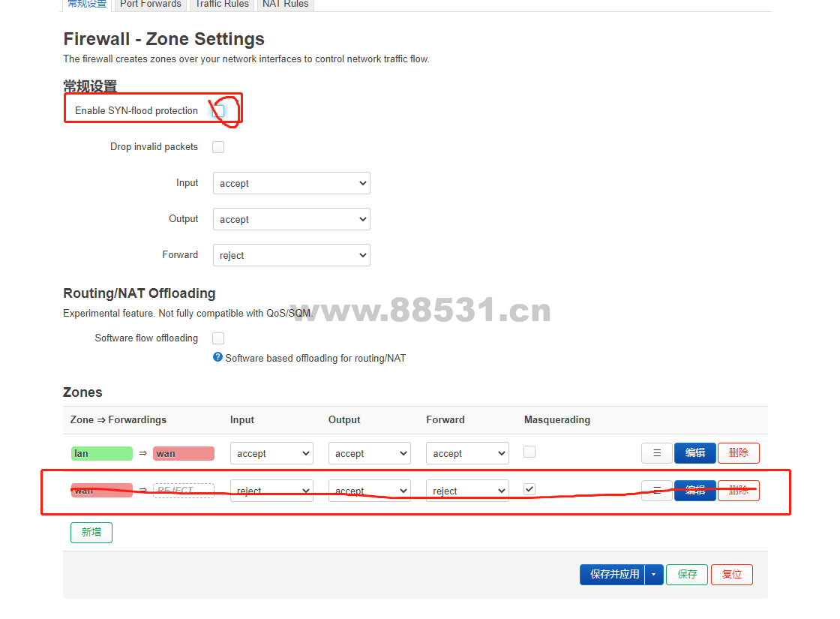
Task: Click 删除 button for wan zone
Action: pyautogui.click(x=739, y=491)
